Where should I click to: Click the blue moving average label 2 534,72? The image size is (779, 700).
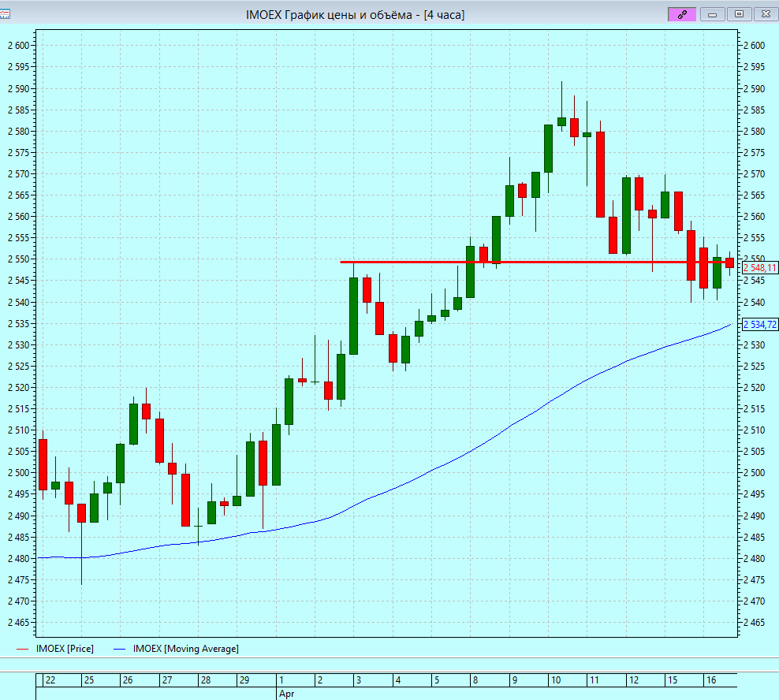(759, 325)
